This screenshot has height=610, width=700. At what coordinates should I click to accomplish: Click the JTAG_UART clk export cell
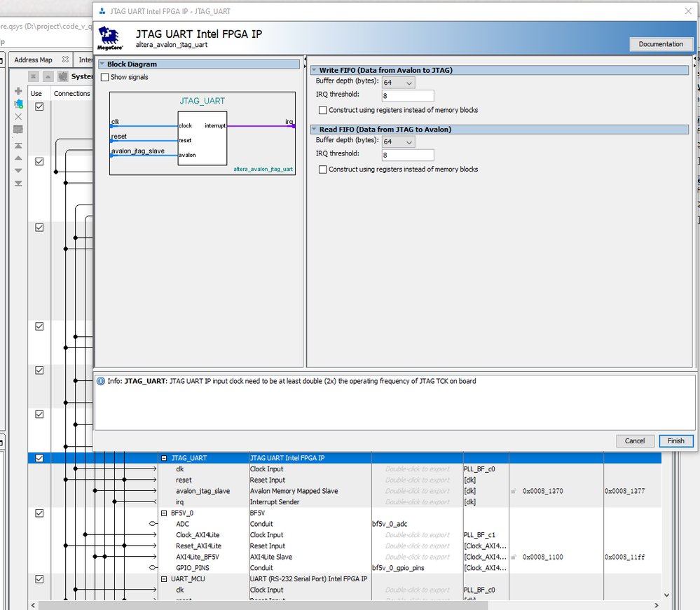417,469
